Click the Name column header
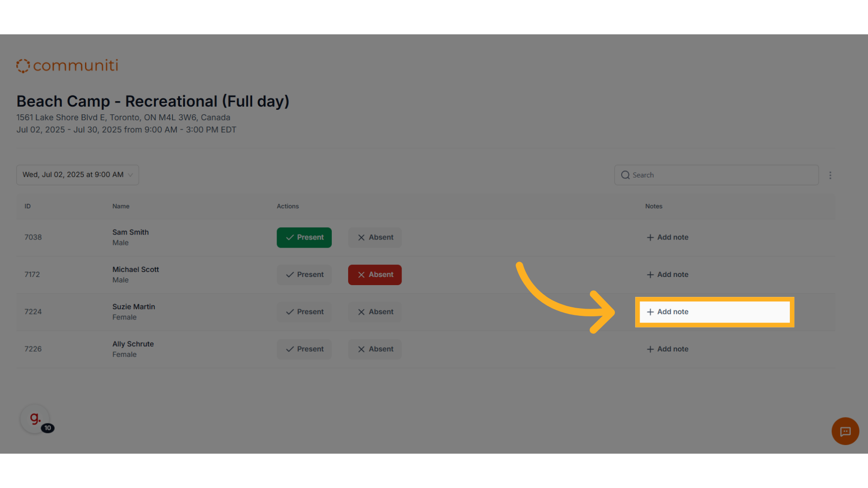This screenshot has height=488, width=868. 121,206
